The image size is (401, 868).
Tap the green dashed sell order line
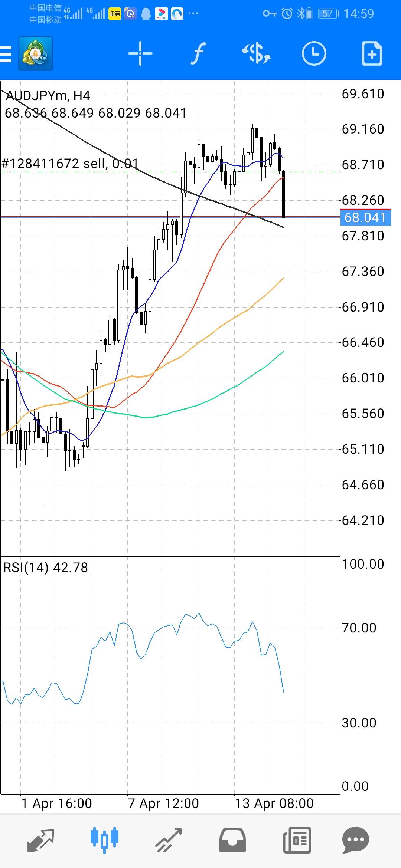170,172
